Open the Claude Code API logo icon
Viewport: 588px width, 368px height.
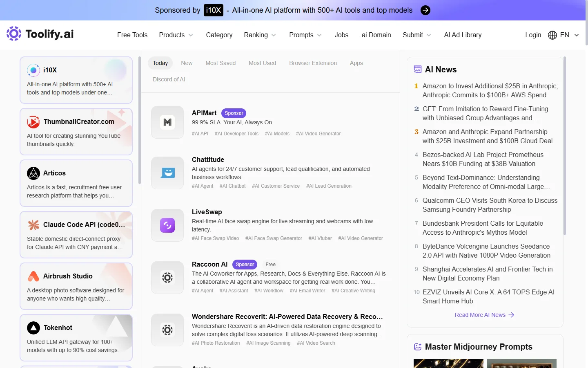click(x=33, y=225)
